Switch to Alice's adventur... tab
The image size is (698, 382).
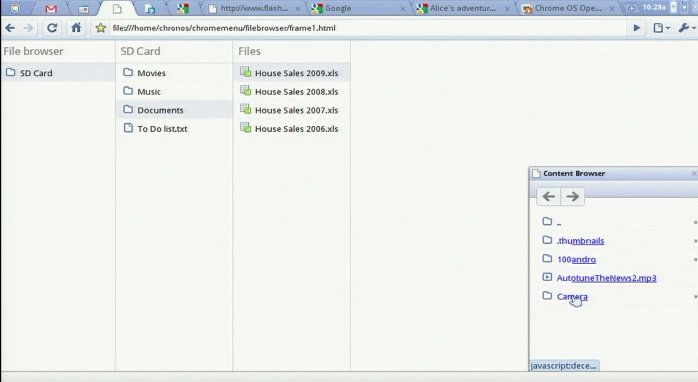point(462,8)
